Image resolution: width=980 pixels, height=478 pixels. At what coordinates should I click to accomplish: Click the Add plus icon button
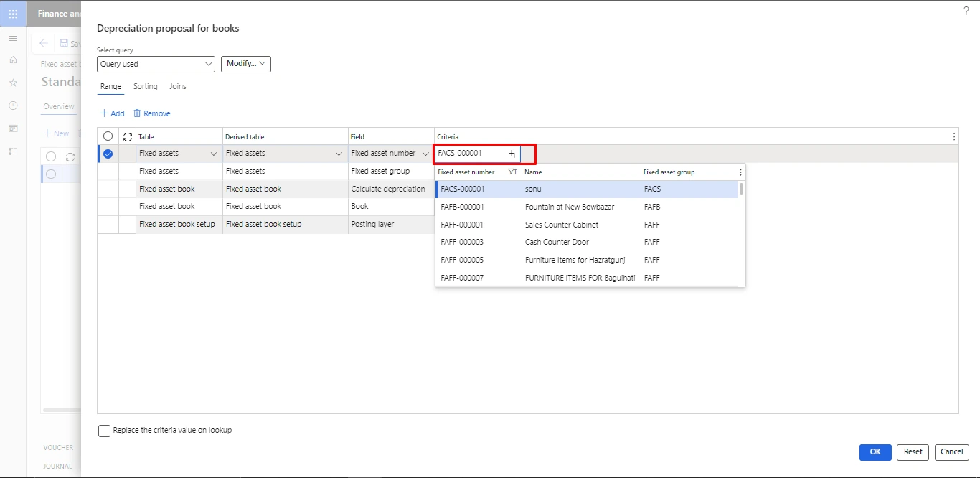tap(112, 113)
